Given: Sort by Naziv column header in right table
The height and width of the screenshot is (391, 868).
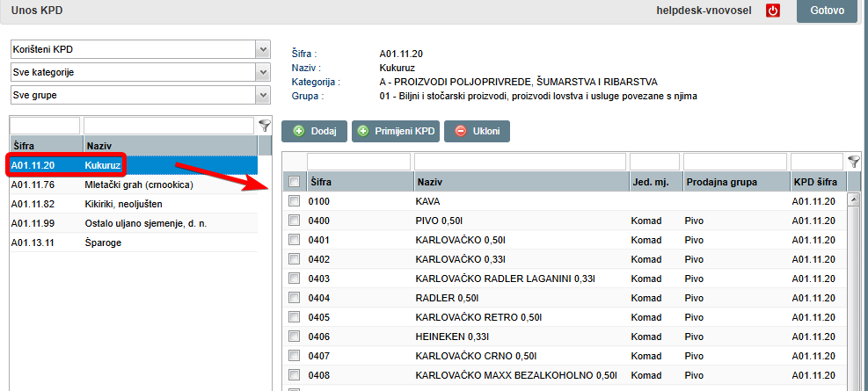Looking at the screenshot, I should [519, 182].
